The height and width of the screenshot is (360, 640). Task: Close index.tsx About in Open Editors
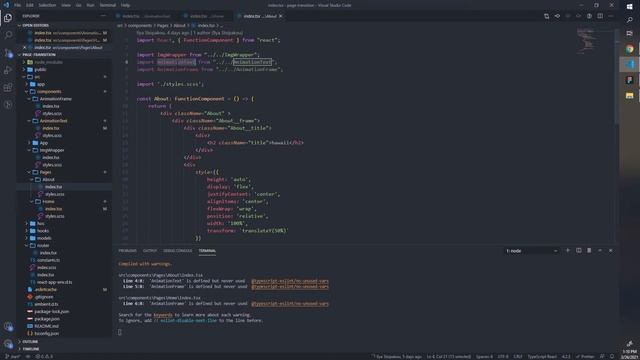coord(24,48)
